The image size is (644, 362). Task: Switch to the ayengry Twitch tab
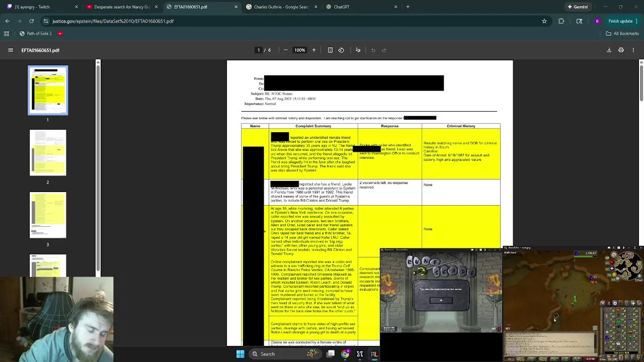[42, 7]
